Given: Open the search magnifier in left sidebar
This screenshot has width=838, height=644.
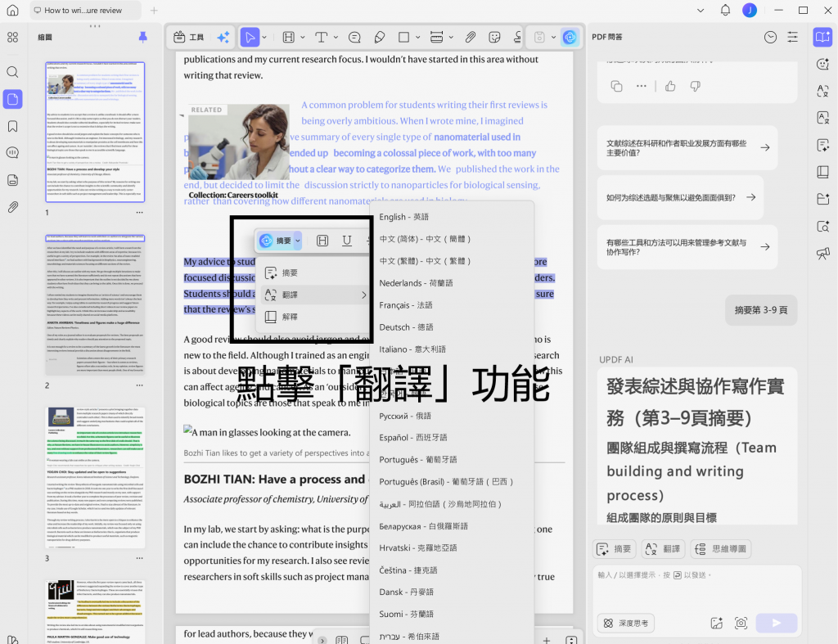Looking at the screenshot, I should click(12, 72).
